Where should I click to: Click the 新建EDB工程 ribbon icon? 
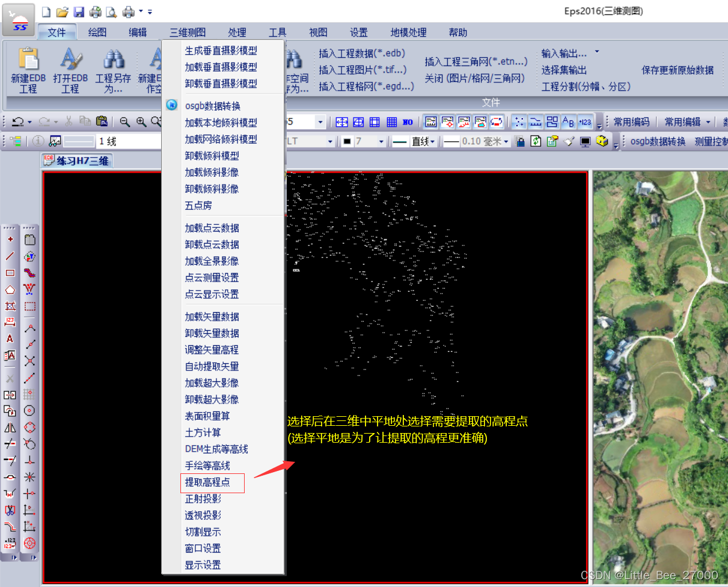point(28,71)
